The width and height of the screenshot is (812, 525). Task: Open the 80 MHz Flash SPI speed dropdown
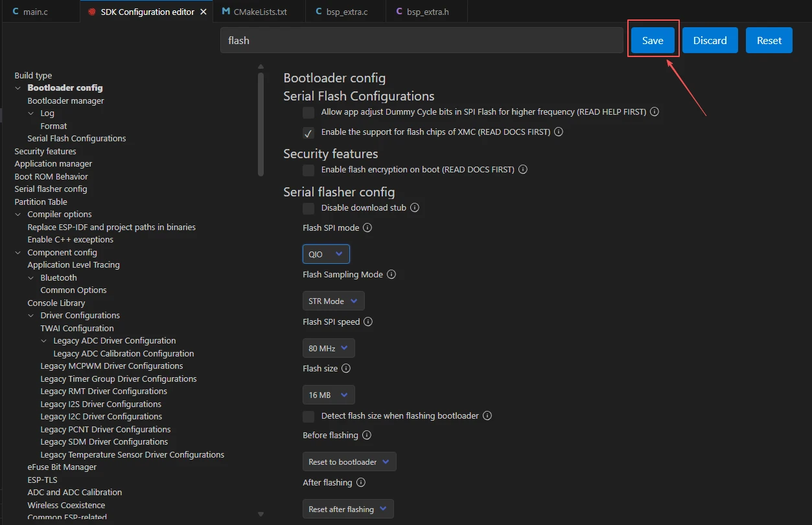coord(329,348)
